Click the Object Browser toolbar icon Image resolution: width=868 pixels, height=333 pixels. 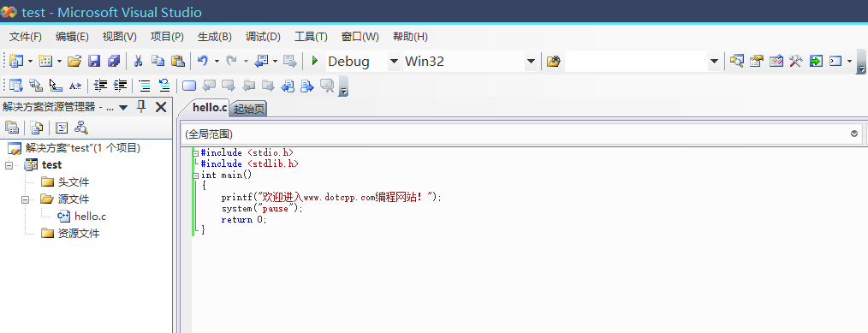pos(776,61)
